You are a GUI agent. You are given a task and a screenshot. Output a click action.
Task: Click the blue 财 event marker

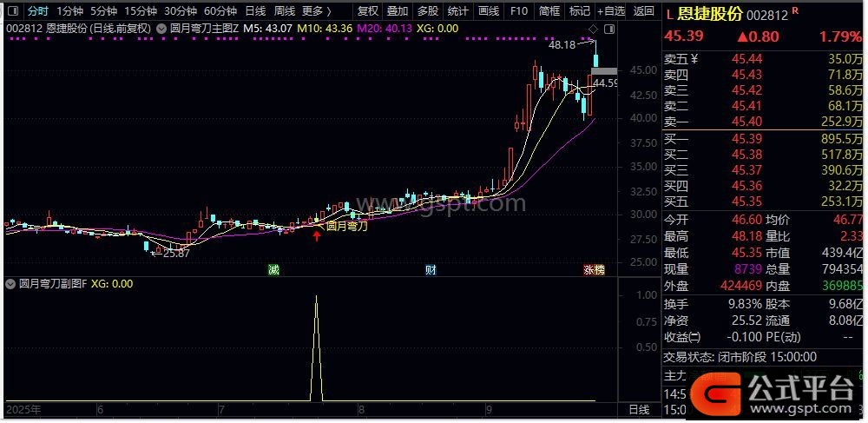tap(431, 269)
